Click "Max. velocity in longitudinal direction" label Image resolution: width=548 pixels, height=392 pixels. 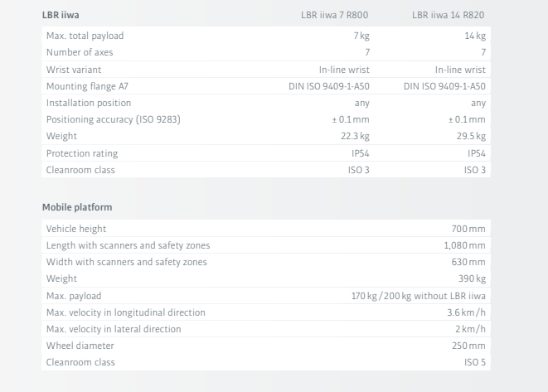click(126, 312)
